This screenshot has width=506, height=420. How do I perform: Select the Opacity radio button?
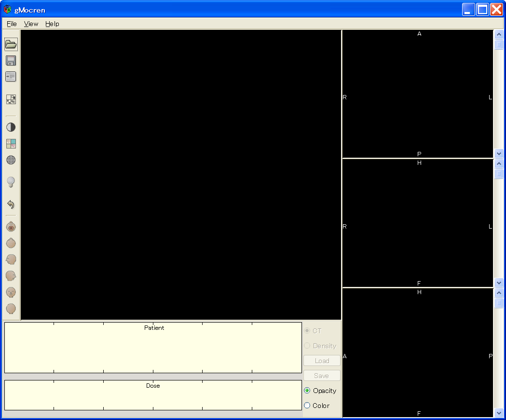coord(307,391)
